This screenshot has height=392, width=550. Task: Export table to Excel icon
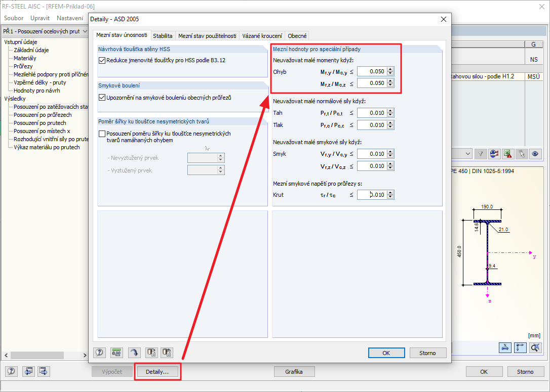508,154
